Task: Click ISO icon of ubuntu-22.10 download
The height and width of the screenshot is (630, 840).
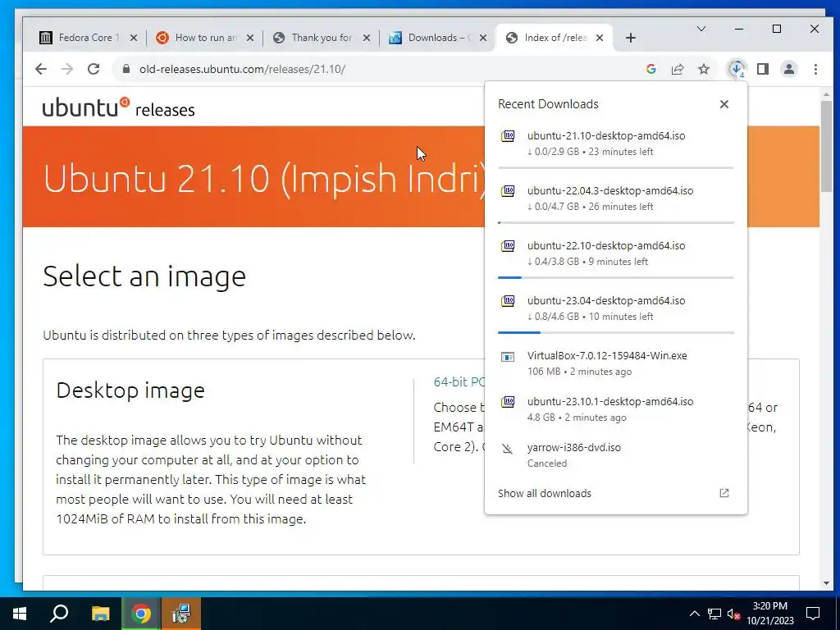Action: point(508,246)
